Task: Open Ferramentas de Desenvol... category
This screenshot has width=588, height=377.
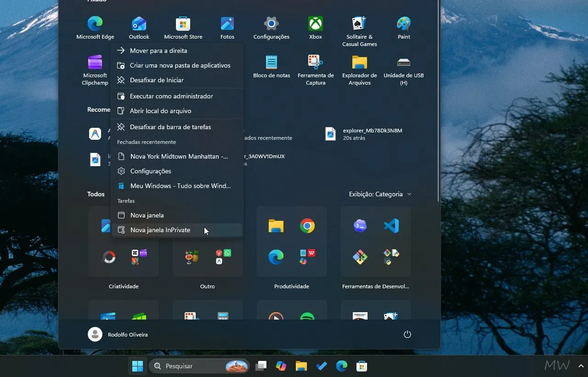Action: (376, 286)
